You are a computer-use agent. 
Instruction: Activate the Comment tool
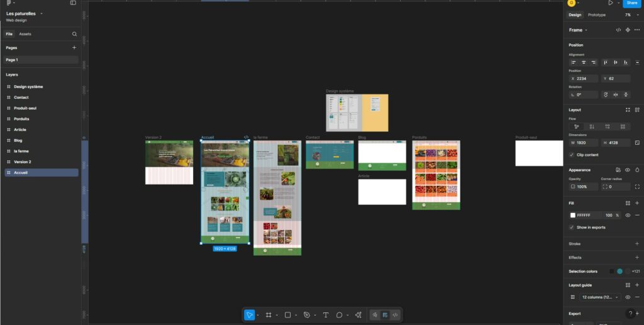[x=339, y=315]
